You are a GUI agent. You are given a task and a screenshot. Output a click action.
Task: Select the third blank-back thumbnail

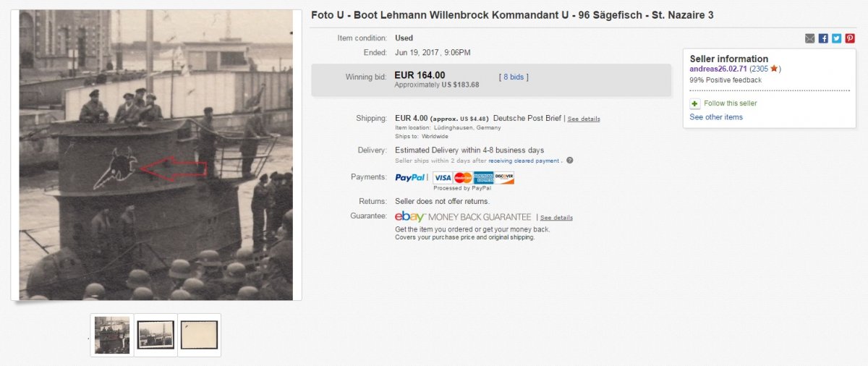coord(199,335)
